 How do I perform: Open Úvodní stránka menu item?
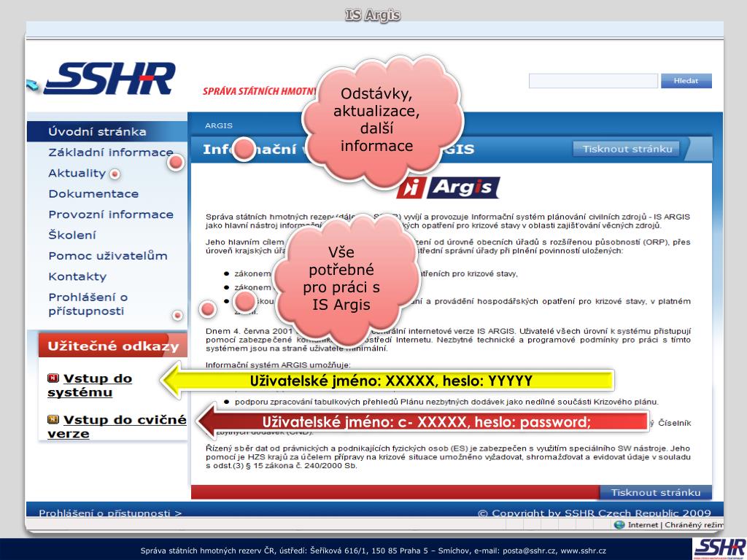pos(97,131)
